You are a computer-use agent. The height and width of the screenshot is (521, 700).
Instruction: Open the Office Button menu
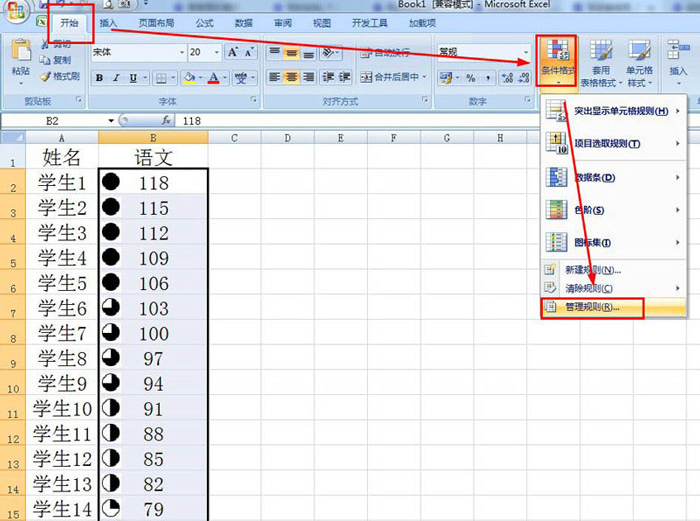coord(16,15)
